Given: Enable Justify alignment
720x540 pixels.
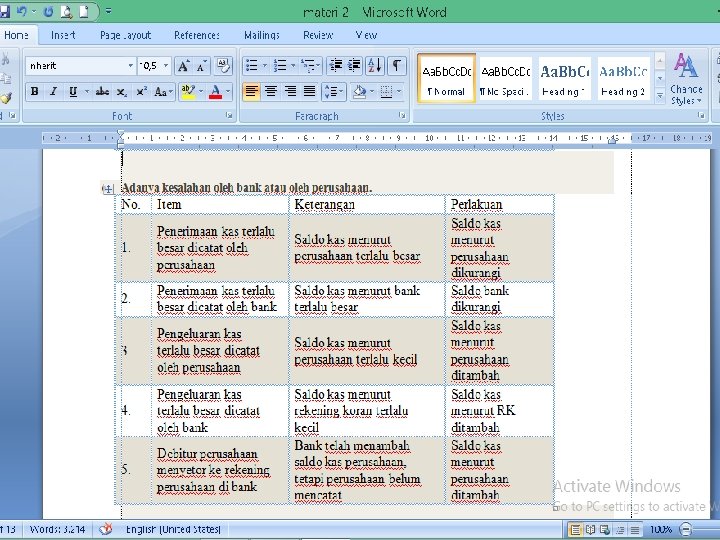Looking at the screenshot, I should pos(310,91).
